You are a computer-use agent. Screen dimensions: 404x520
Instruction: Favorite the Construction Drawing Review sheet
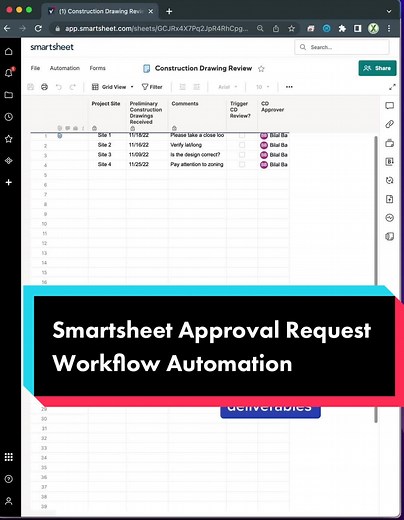261,69
